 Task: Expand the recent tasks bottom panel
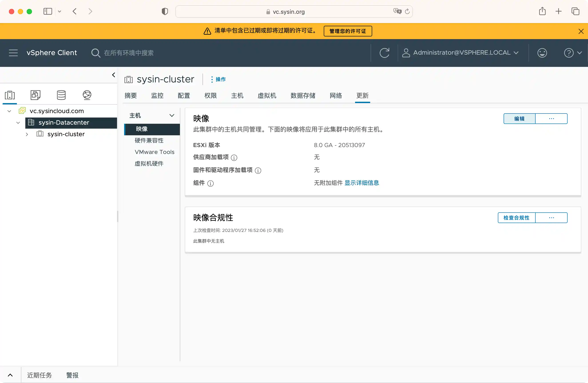tap(10, 375)
